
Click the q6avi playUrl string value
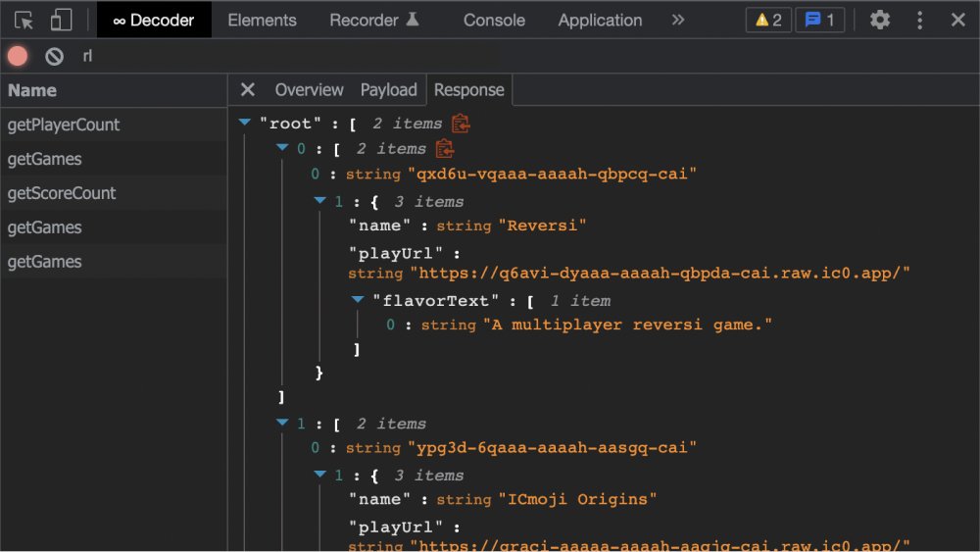[660, 274]
